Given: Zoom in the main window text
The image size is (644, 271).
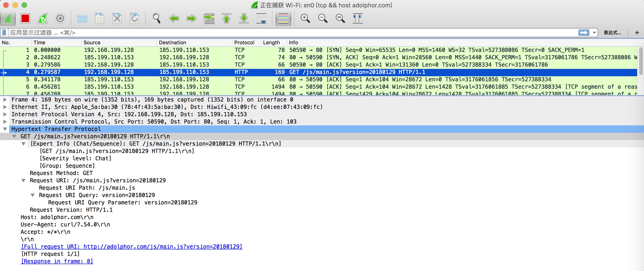Looking at the screenshot, I should point(305,19).
